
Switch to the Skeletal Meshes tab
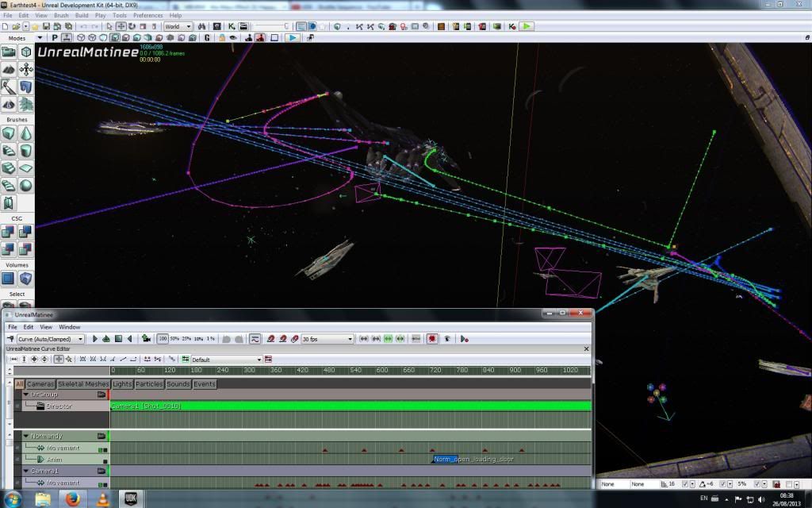click(83, 384)
